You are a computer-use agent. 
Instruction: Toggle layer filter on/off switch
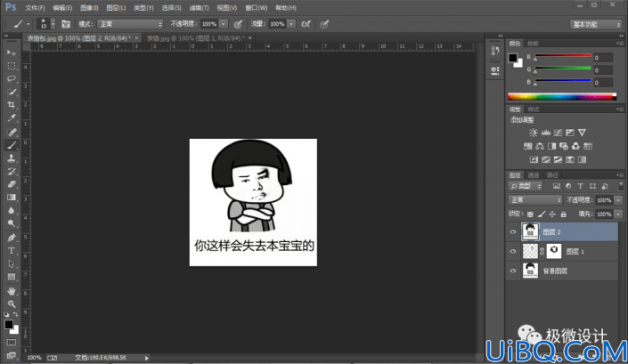(621, 186)
